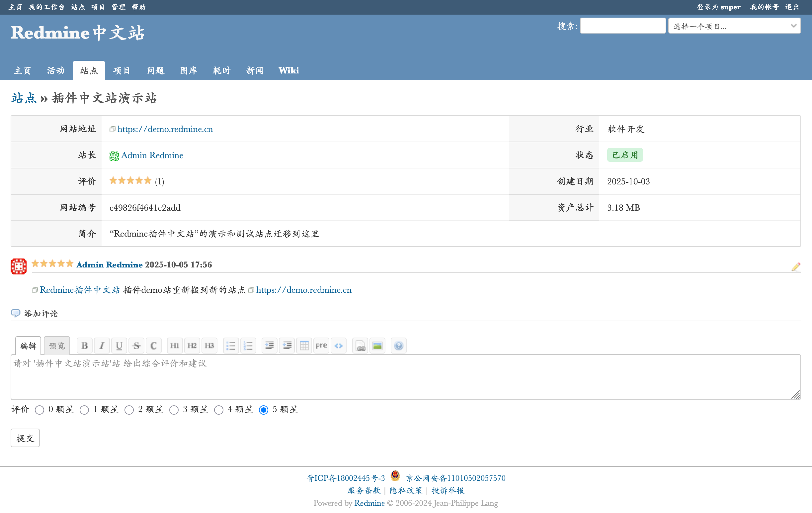This screenshot has width=812, height=513.
Task: Click the pencil edit icon on review
Action: pos(796,267)
